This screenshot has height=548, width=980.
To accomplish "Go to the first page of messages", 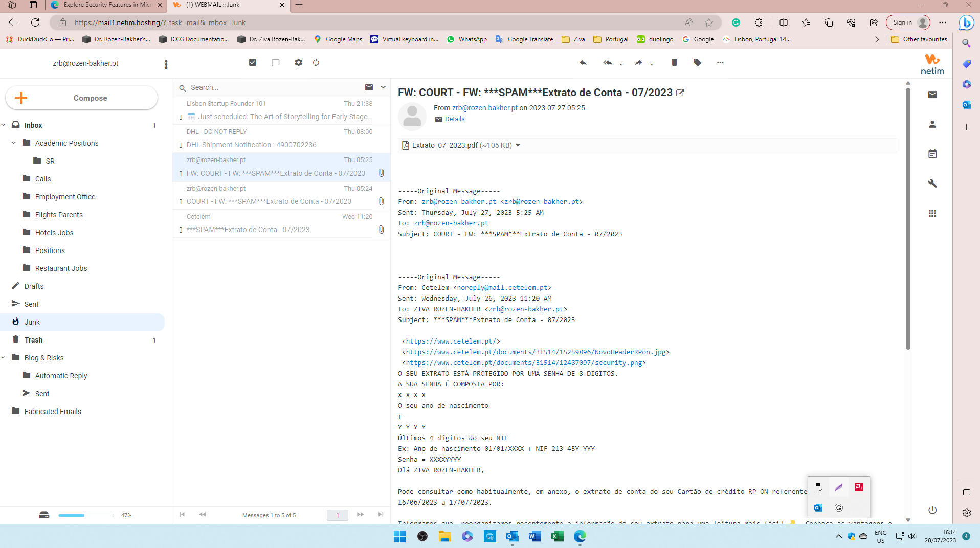I will tap(182, 515).
